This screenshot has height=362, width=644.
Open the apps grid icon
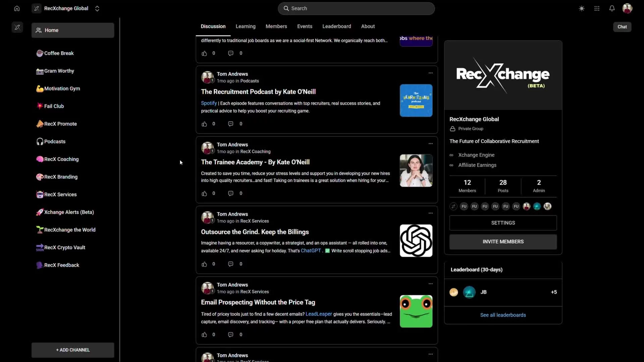tap(597, 8)
